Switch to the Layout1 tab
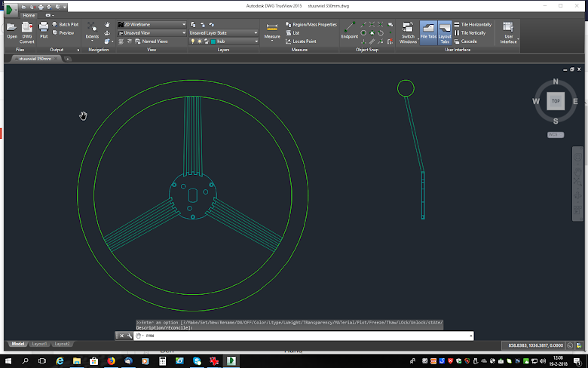This screenshot has height=368, width=588. click(x=38, y=344)
